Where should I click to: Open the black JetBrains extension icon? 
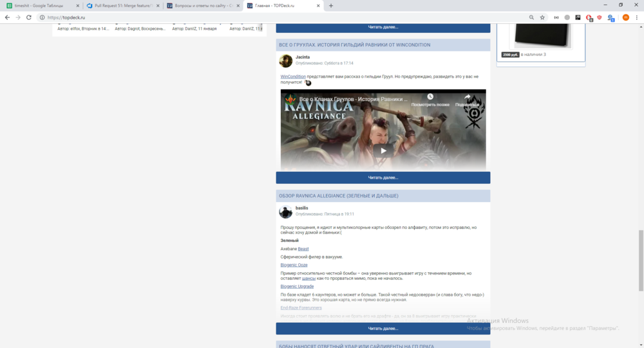point(578,17)
